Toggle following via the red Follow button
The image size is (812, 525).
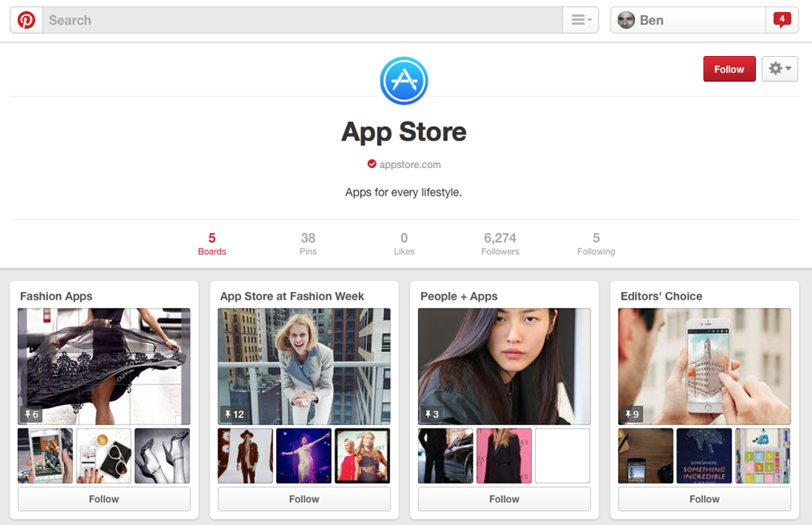(728, 69)
